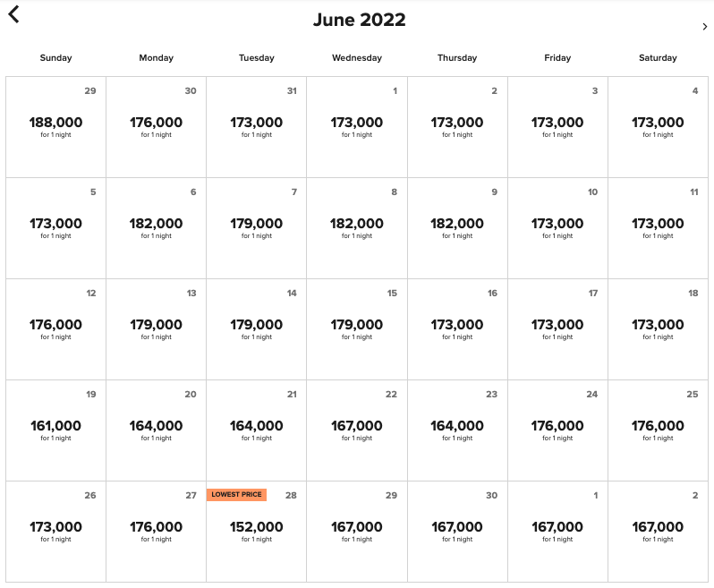
Task: Advance to the next month with the right chevron
Action: 704,27
